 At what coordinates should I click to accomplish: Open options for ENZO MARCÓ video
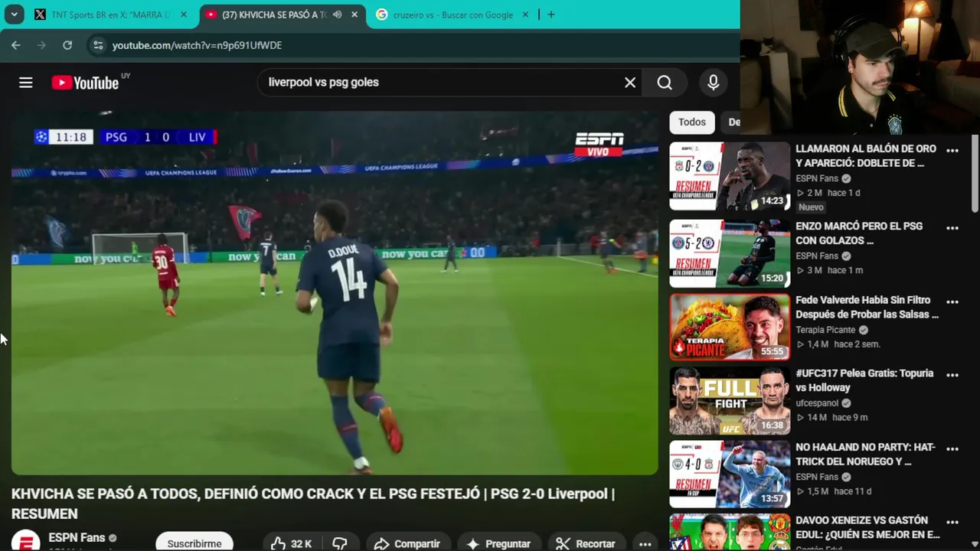(952, 228)
